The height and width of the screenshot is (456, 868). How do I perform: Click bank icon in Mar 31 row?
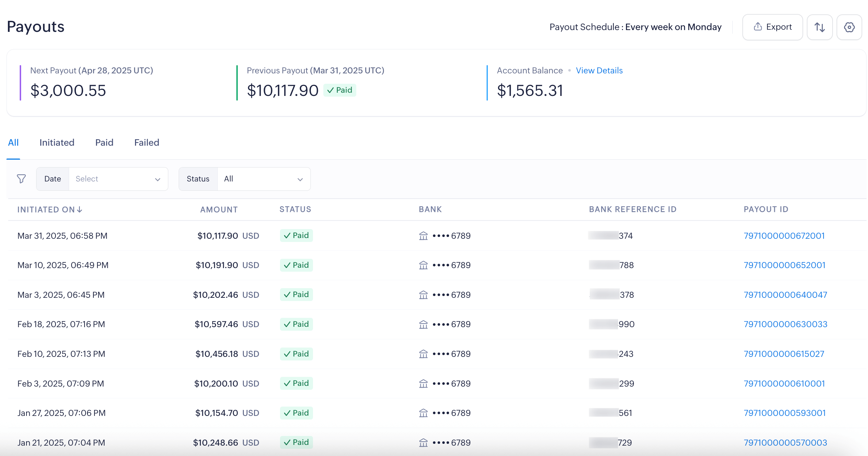point(423,236)
